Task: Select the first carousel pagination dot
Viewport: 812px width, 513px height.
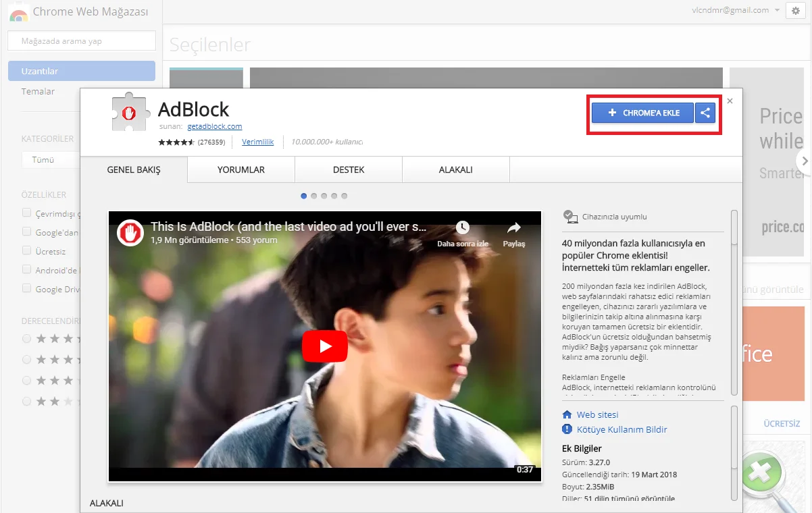Action: pos(304,196)
